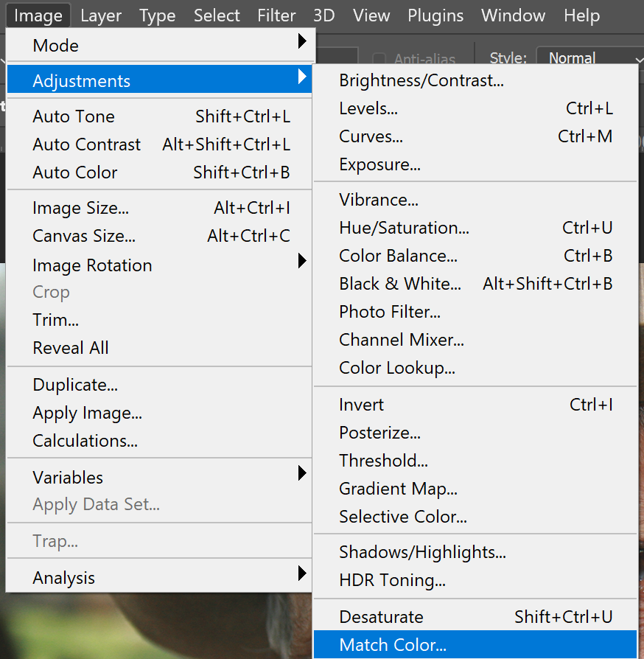Image resolution: width=644 pixels, height=659 pixels.
Task: Open the Mode submenu arrow
Action: point(302,41)
